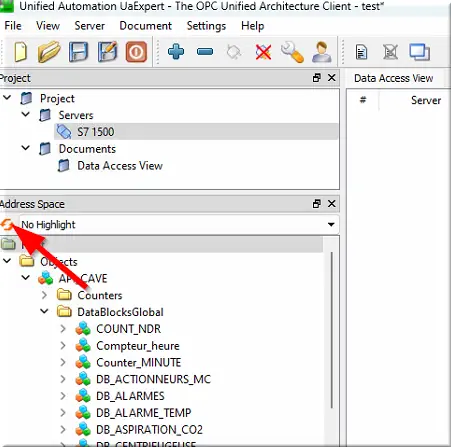This screenshot has height=447, width=451.
Task: Select the Counters folder
Action: tap(100, 295)
